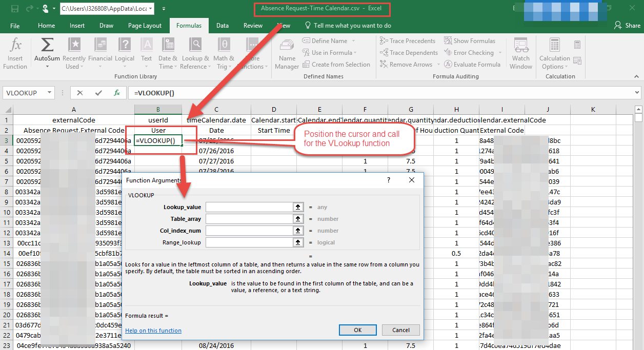Screen dimensions: 644x350
Task: Cancel the formula entry with X
Action: pos(80,93)
